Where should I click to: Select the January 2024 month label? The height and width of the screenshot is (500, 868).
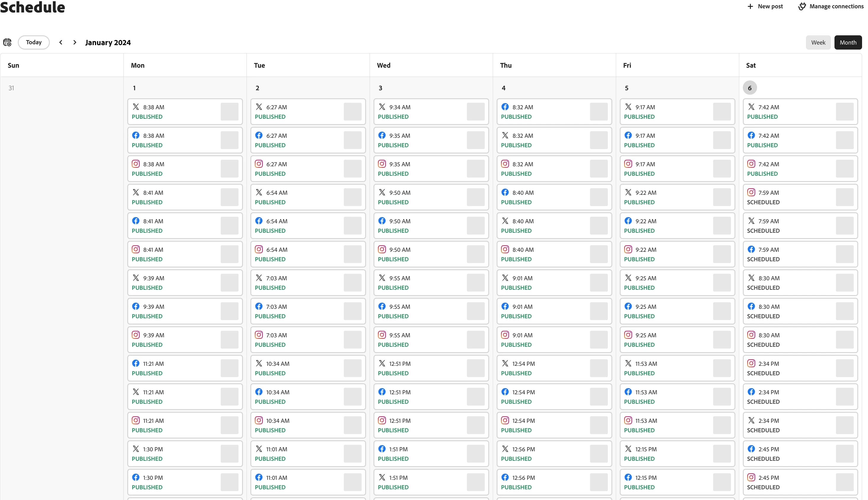(x=108, y=42)
